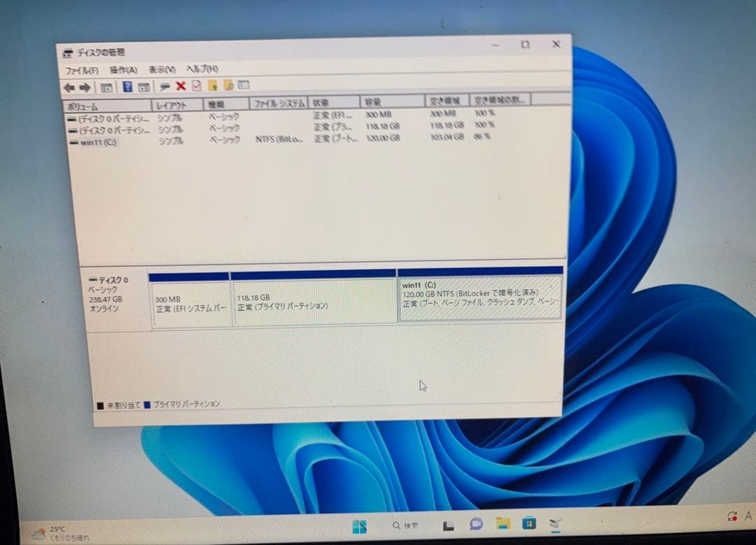This screenshot has width=756, height=545.
Task: Toggle the console tree pane icon
Action: tap(108, 85)
